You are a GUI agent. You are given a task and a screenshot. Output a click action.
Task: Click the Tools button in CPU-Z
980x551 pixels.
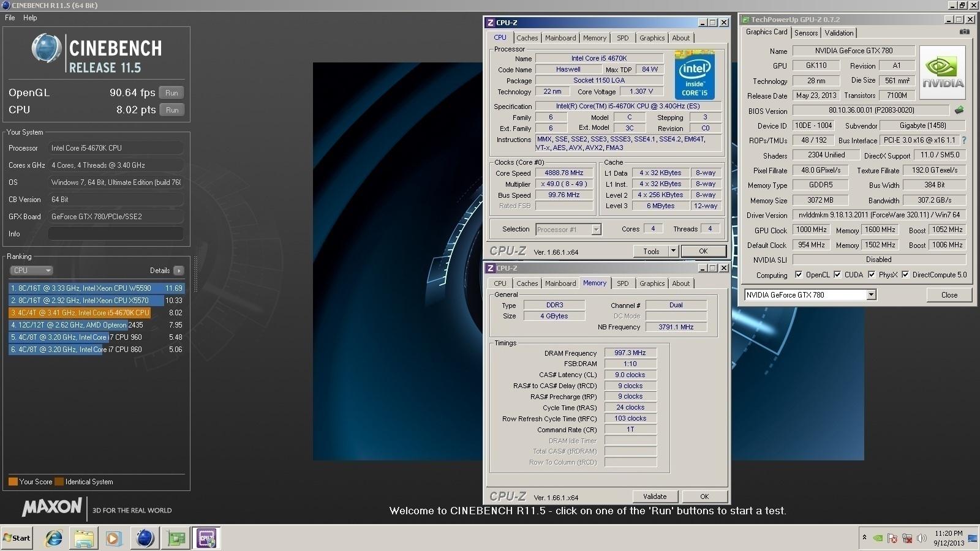pos(651,251)
